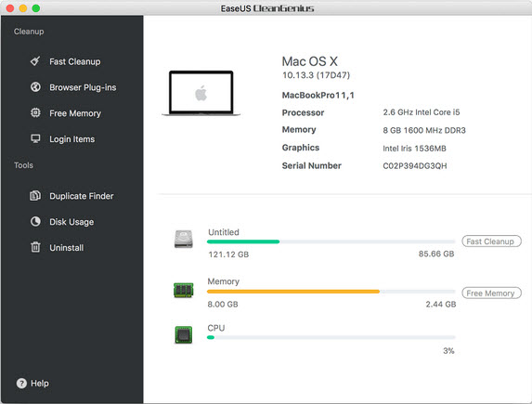Click the 85.66 GB free space value
532x404 pixels.
coord(436,254)
